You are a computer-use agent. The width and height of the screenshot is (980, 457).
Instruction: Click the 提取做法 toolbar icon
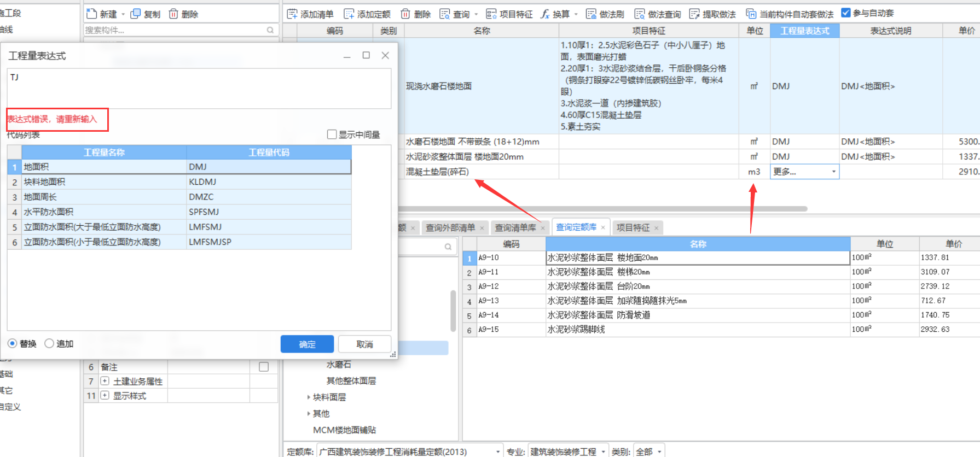tap(694, 14)
